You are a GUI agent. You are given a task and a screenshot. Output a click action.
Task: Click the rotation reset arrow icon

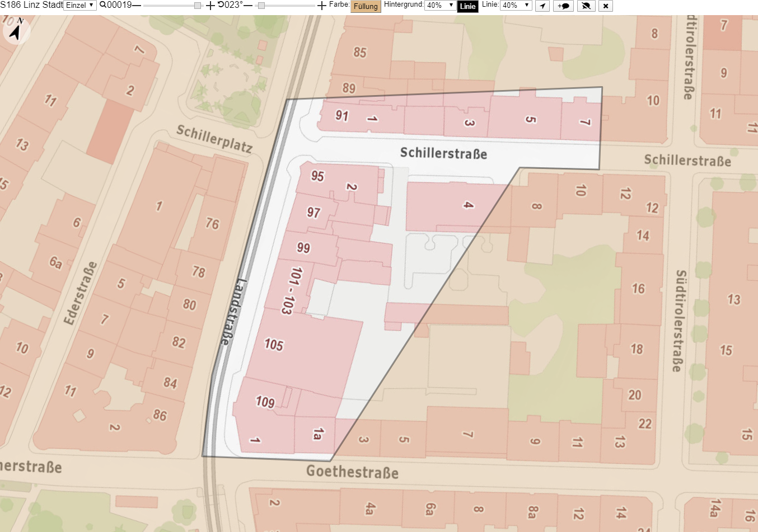point(221,5)
